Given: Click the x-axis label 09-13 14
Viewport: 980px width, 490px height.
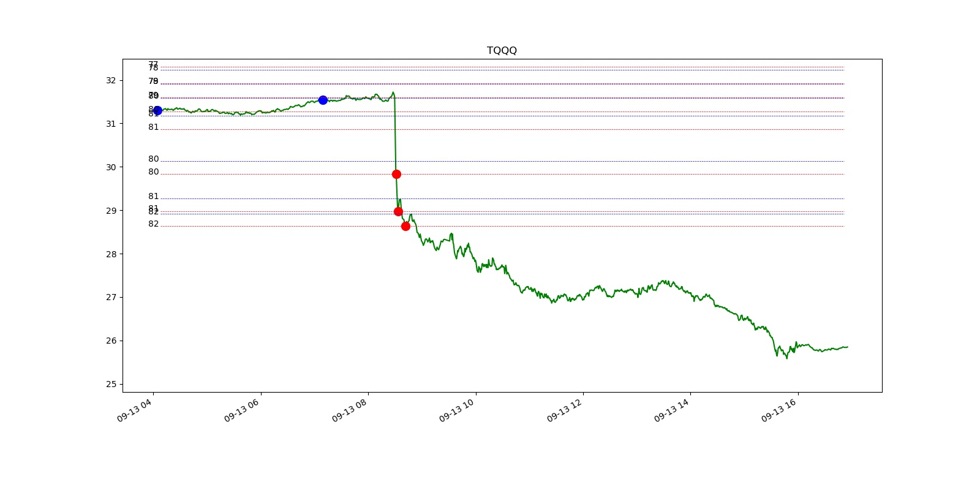Looking at the screenshot, I should [x=671, y=410].
